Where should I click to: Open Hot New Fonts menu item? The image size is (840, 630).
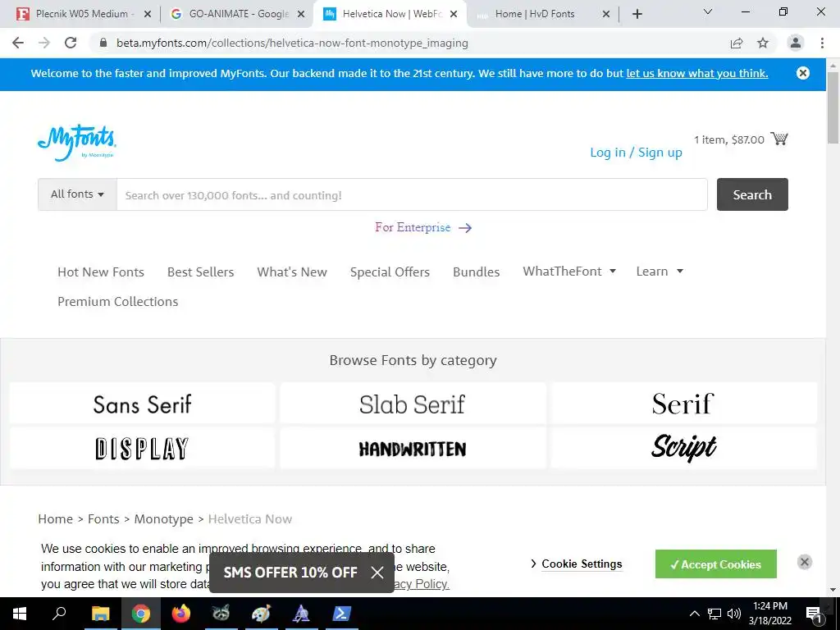coord(101,272)
